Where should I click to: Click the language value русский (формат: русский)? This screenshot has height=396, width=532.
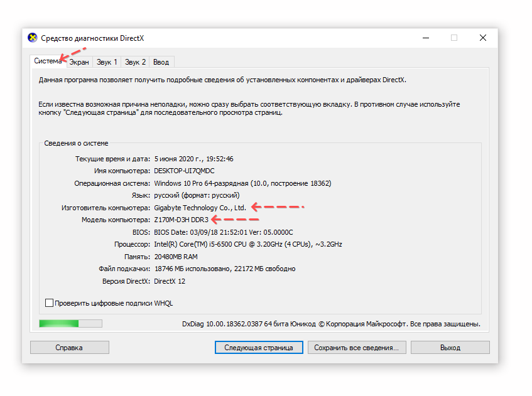point(197,195)
